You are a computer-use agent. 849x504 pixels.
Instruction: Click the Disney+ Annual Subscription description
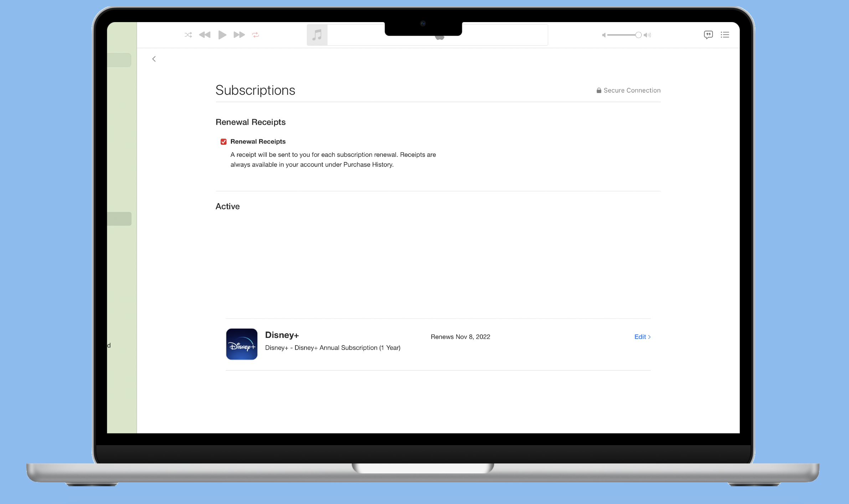click(x=333, y=348)
